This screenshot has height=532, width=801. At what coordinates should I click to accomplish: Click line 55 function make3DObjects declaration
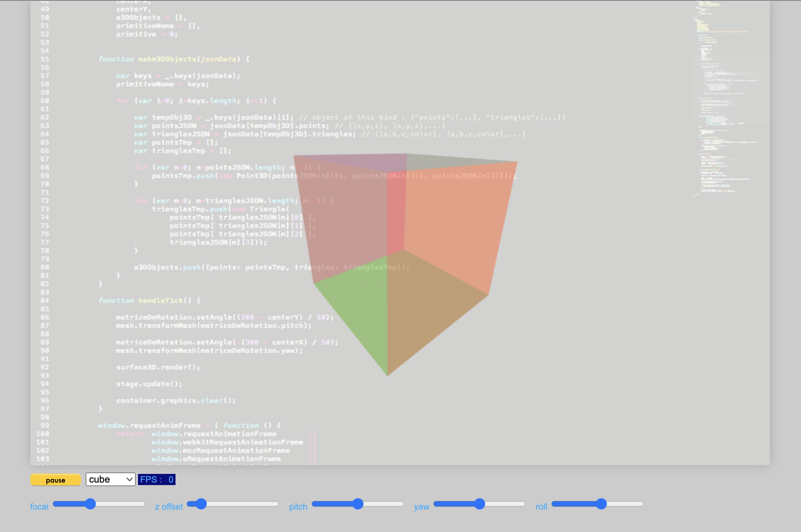click(x=170, y=59)
